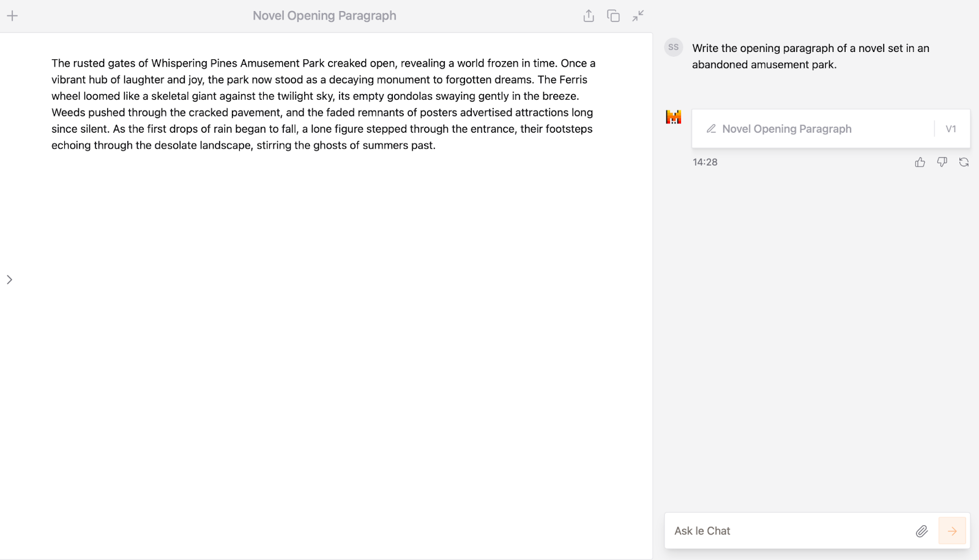Click the phrase "skeletal giant against the twilight sky"
The image size is (979, 560).
tap(242, 96)
